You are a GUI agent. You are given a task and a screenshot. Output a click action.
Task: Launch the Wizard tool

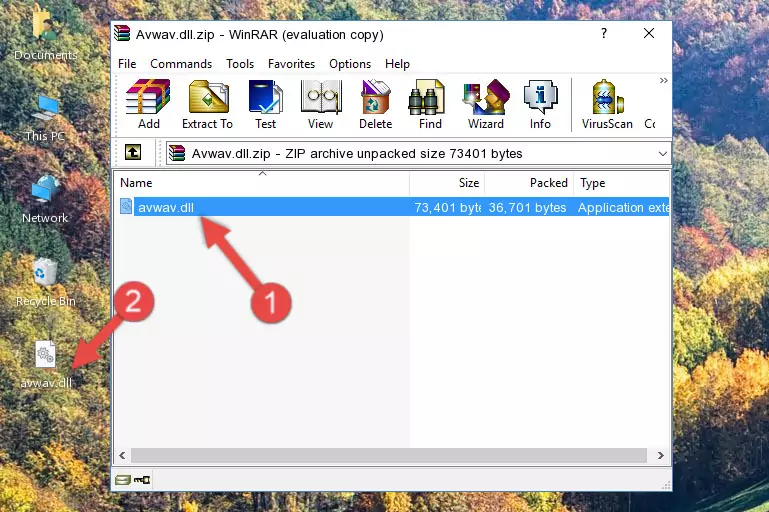pos(486,104)
